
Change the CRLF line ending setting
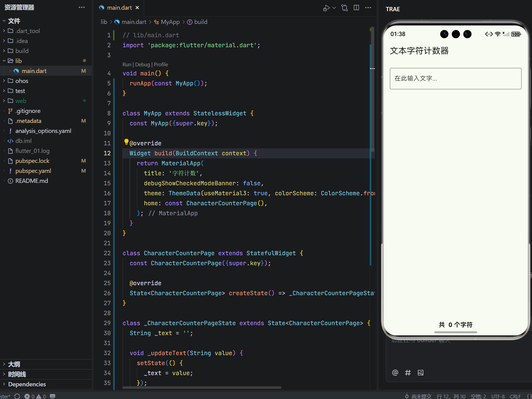pos(515,396)
